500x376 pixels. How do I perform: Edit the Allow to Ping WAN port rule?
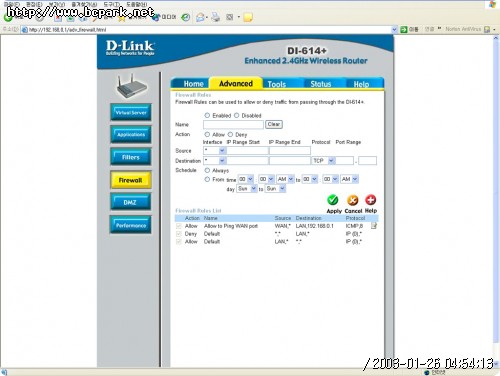[x=374, y=226]
